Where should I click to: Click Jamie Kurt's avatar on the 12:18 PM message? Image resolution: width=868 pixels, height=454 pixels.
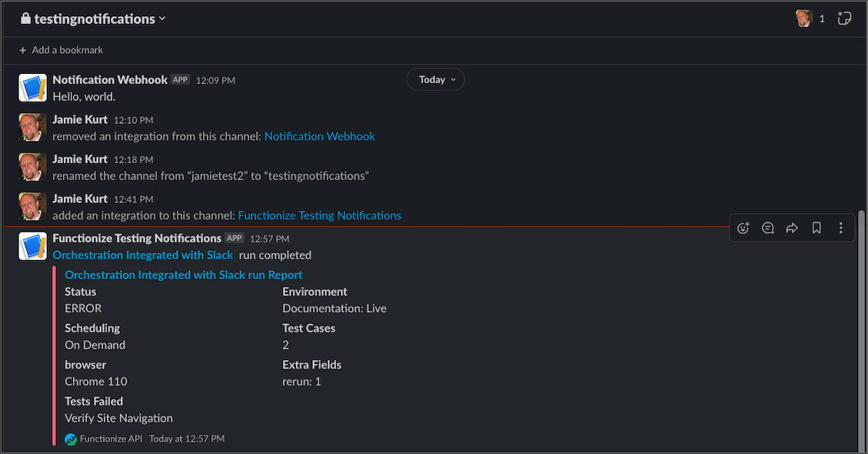point(32,167)
